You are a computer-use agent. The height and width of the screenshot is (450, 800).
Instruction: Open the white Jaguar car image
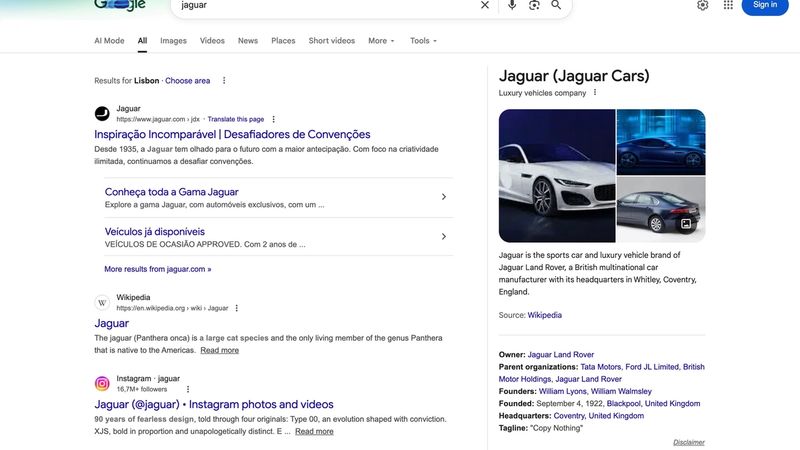coord(557,176)
